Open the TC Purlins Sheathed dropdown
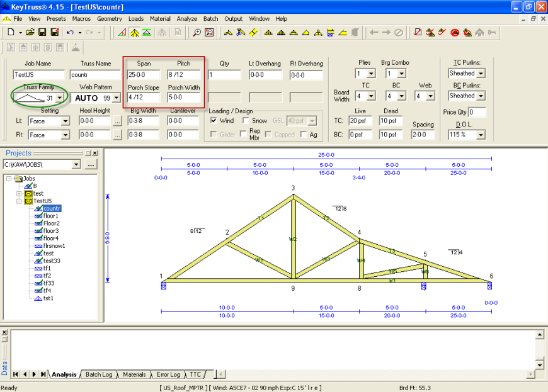The image size is (548, 392). point(481,74)
